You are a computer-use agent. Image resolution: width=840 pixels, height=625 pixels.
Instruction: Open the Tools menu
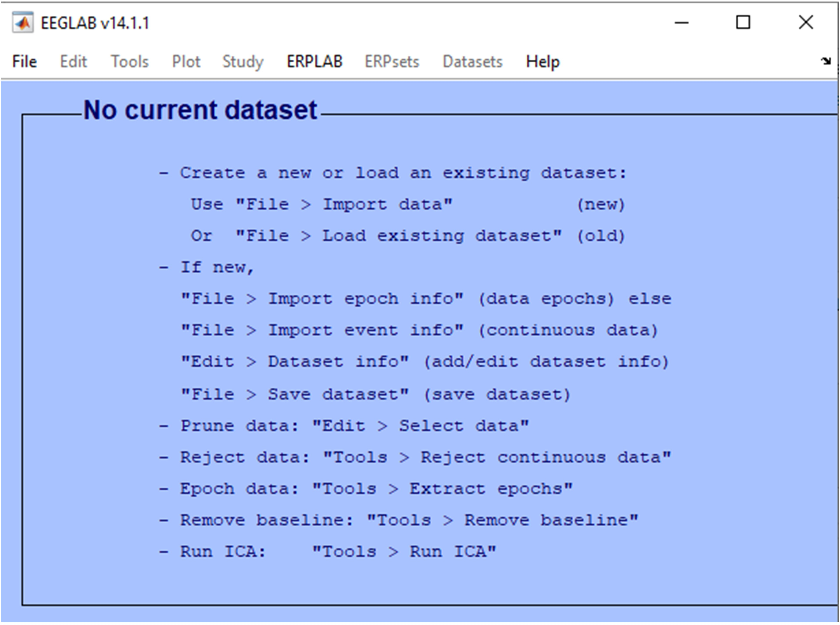click(130, 62)
